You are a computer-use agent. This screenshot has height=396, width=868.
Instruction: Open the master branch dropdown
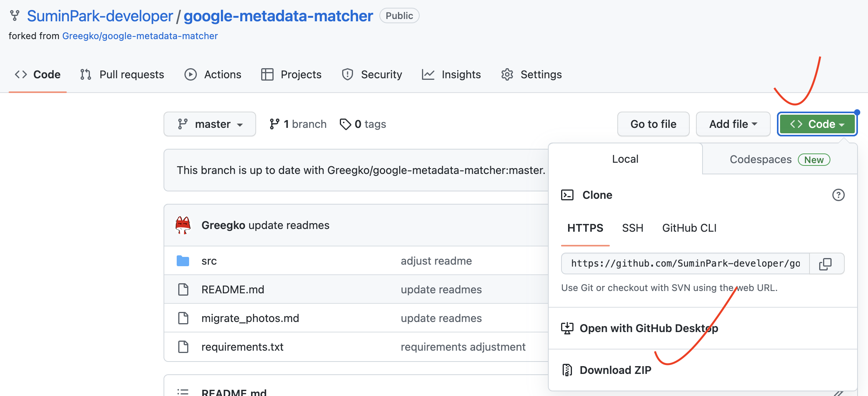click(x=210, y=124)
